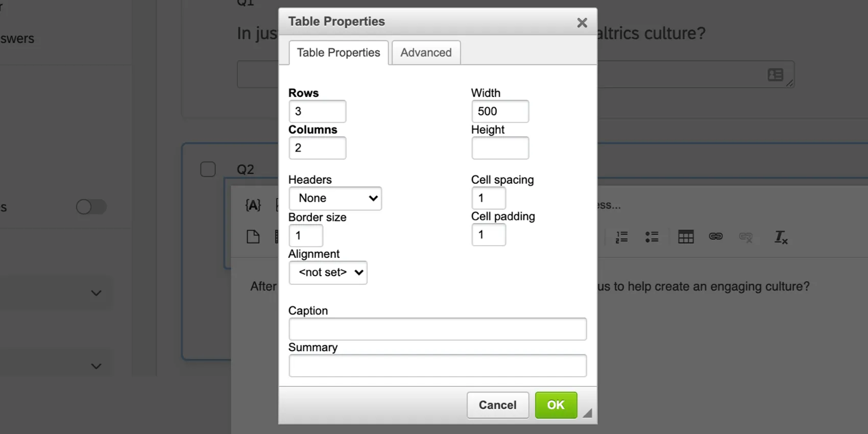Expand the lower chevron in the left panel

click(x=96, y=366)
